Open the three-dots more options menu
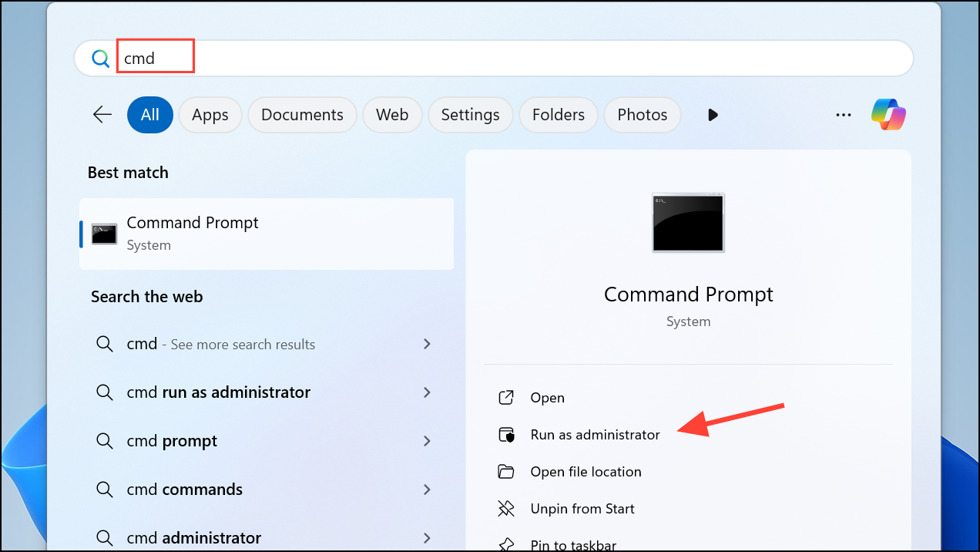 tap(844, 115)
